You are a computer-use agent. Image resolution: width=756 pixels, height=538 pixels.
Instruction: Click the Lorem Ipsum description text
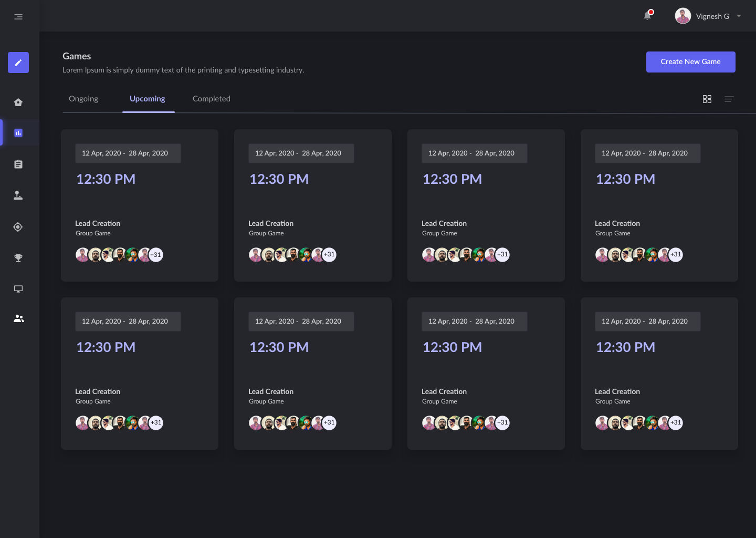183,70
